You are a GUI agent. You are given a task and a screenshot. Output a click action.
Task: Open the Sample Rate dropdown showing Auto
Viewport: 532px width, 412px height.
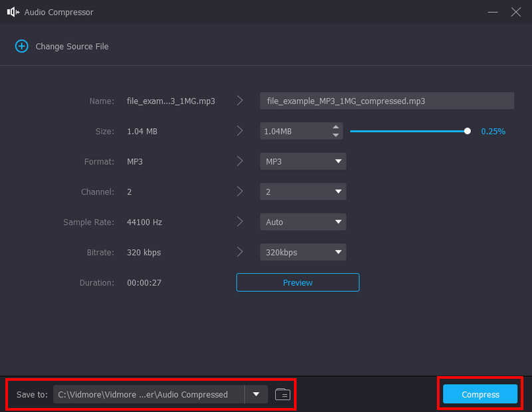tap(303, 221)
